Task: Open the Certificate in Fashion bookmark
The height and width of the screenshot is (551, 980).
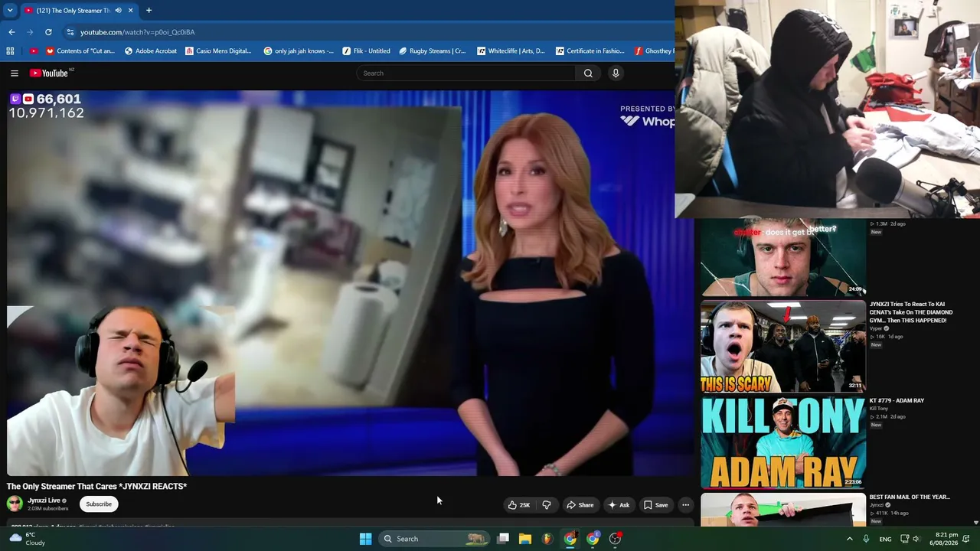Action: (590, 51)
